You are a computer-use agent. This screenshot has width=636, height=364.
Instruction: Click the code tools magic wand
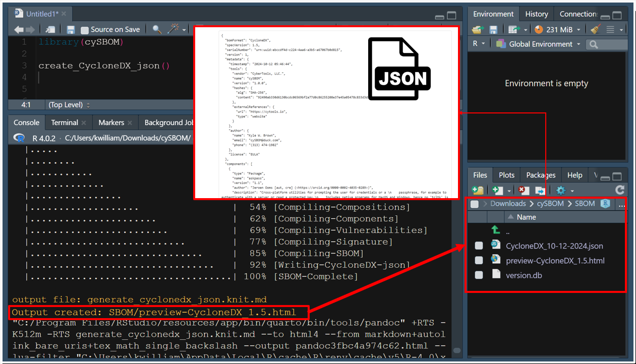pyautogui.click(x=173, y=29)
